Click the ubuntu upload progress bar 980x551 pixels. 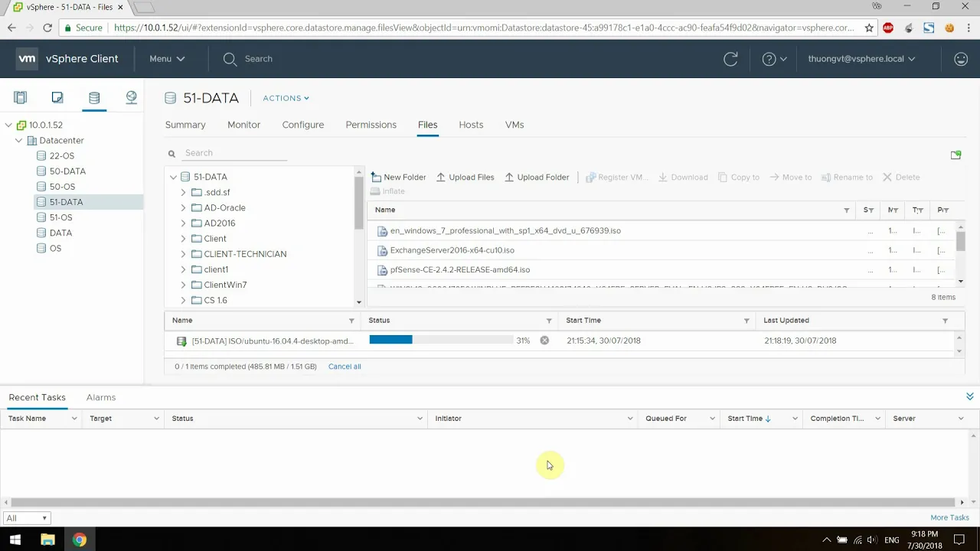pyautogui.click(x=441, y=340)
